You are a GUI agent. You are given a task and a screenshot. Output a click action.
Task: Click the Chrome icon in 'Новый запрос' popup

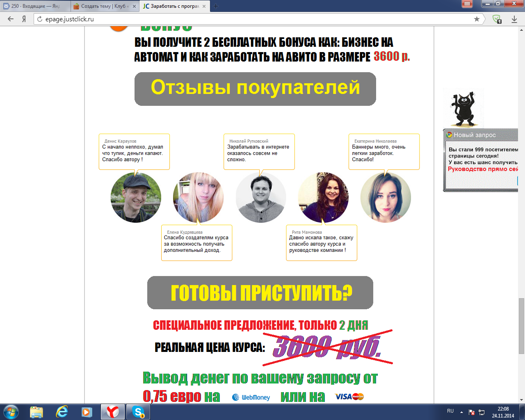449,135
